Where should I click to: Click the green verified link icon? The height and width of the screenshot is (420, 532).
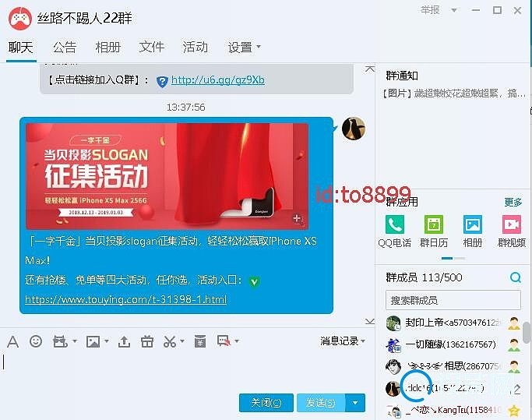pos(254,281)
